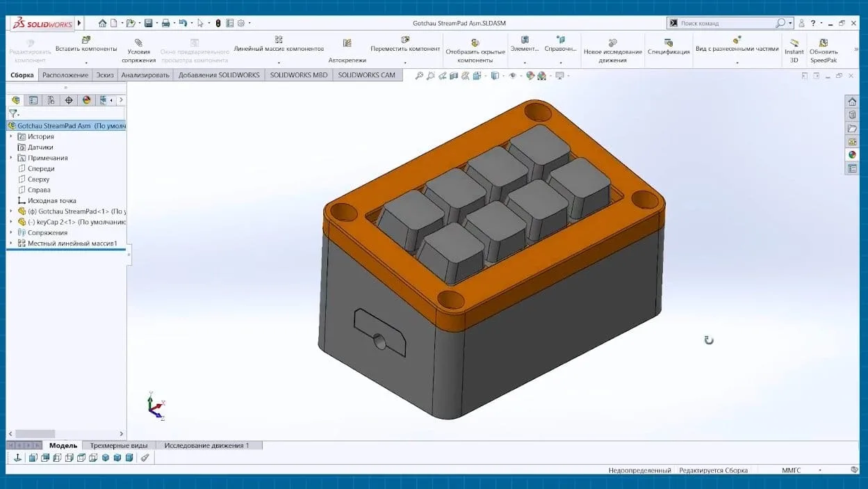Open the DisplayManager color ball tab
The height and width of the screenshot is (489, 868).
point(86,100)
